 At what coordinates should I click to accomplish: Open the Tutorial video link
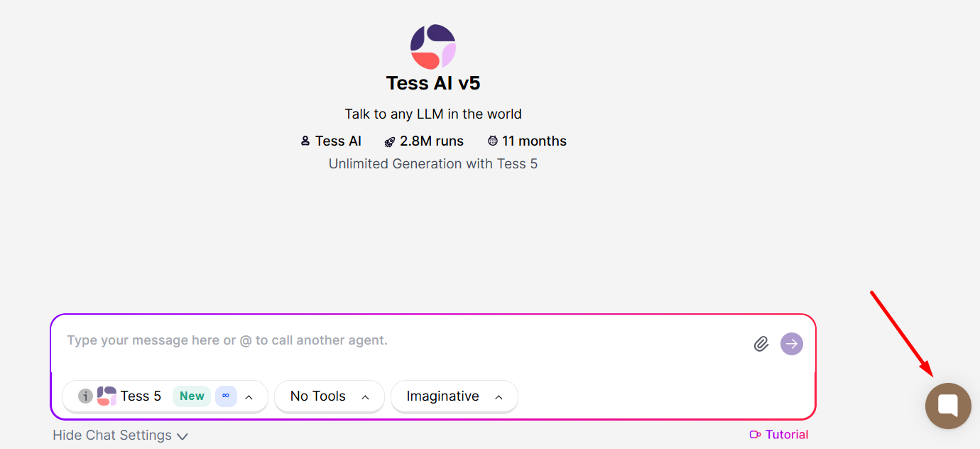[779, 435]
